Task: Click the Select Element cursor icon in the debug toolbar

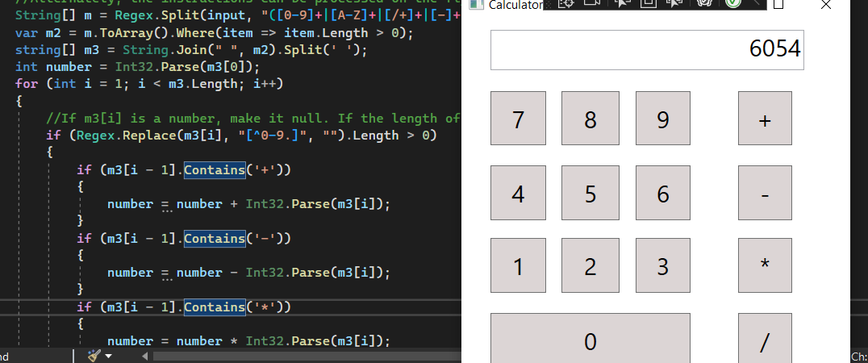Action: tap(622, 3)
